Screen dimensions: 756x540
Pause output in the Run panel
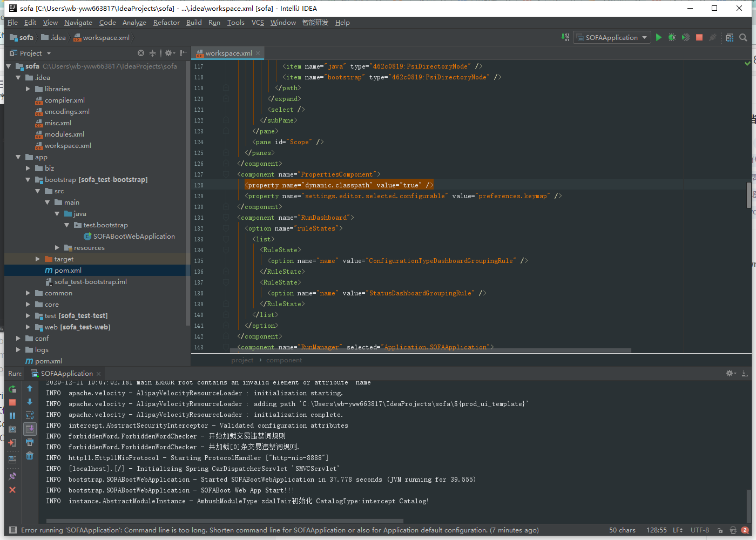coord(12,416)
